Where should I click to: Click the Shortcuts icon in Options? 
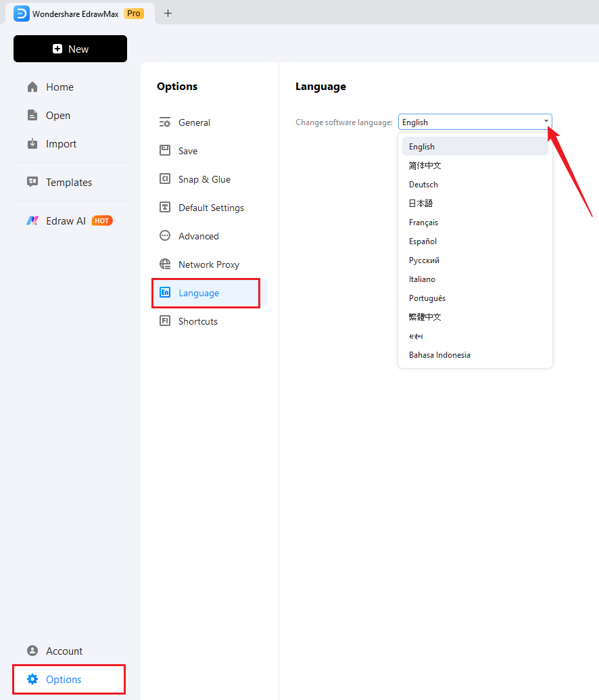(x=165, y=321)
